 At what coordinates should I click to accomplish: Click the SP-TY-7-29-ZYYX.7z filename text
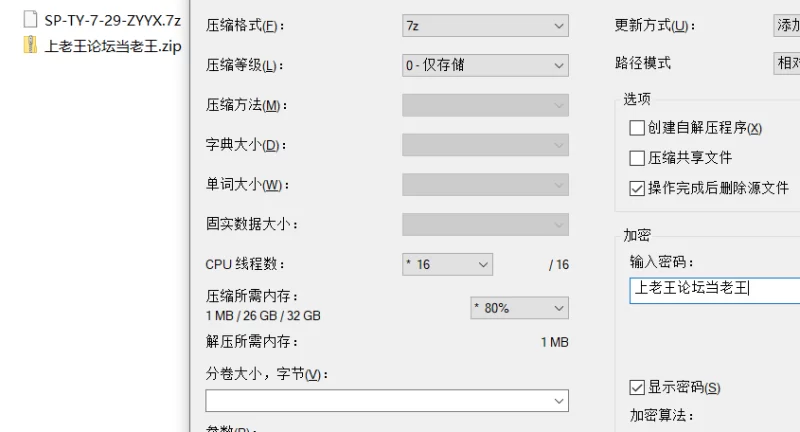(x=112, y=20)
